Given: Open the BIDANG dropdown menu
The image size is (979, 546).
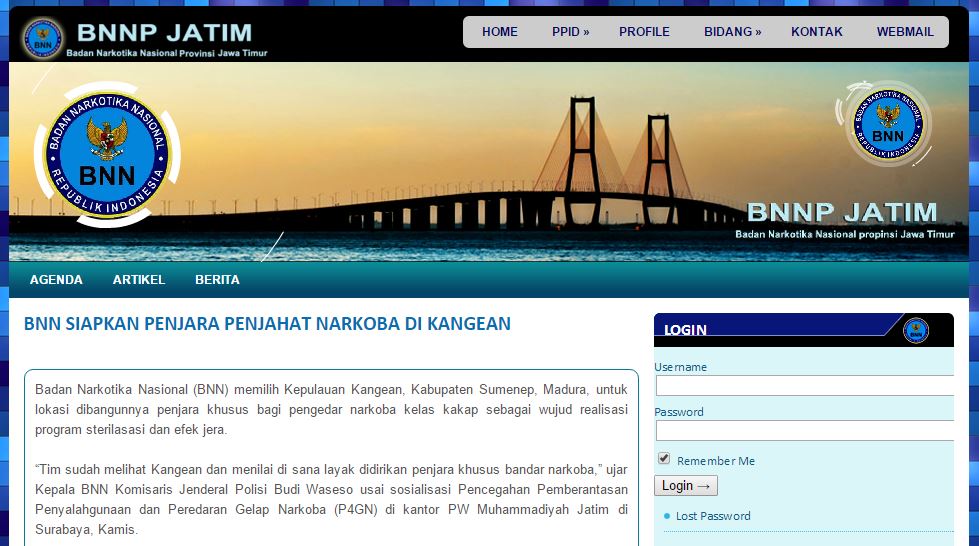Looking at the screenshot, I should (x=732, y=32).
